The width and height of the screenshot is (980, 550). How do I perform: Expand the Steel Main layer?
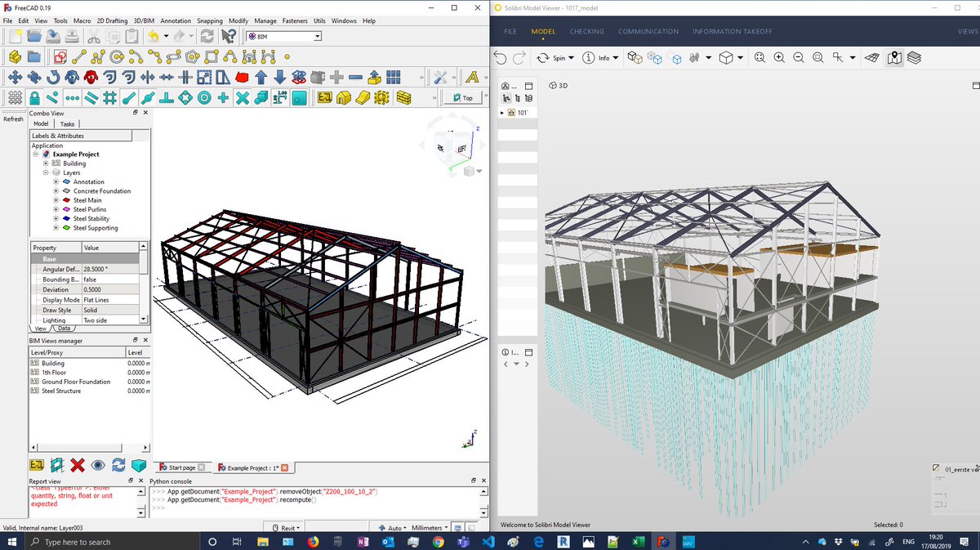click(56, 200)
